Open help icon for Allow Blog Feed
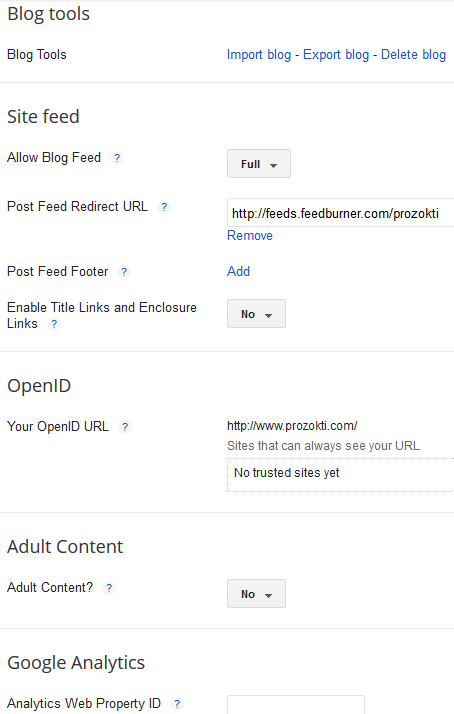Viewport: 454px width, 714px height. (x=117, y=158)
